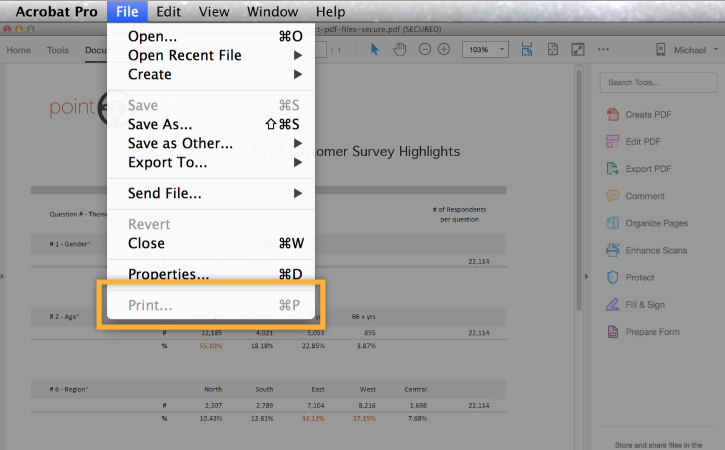Click the mobile link icon beside Michael
The width and height of the screenshot is (725, 450).
click(661, 49)
